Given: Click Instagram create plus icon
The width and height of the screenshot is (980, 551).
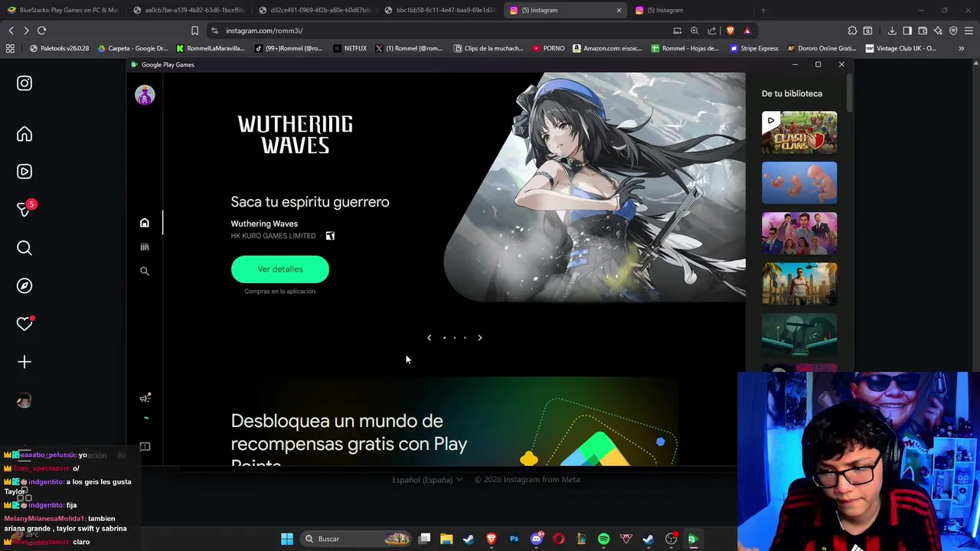Looking at the screenshot, I should click(24, 362).
